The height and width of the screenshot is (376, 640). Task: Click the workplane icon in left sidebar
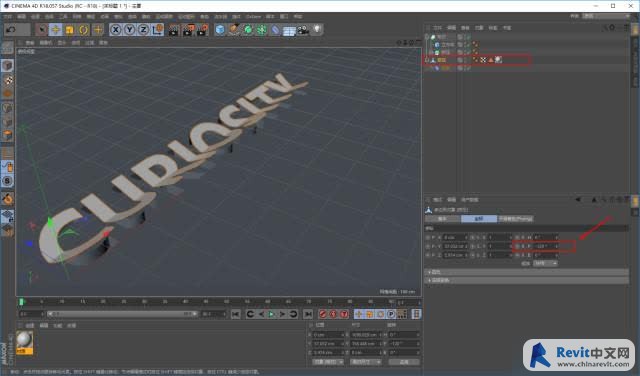[7, 217]
